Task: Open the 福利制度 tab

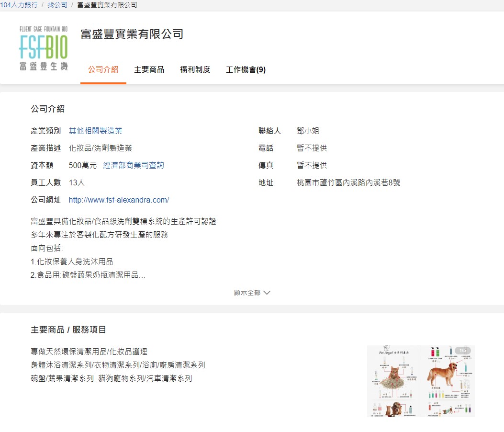Action: [x=195, y=69]
